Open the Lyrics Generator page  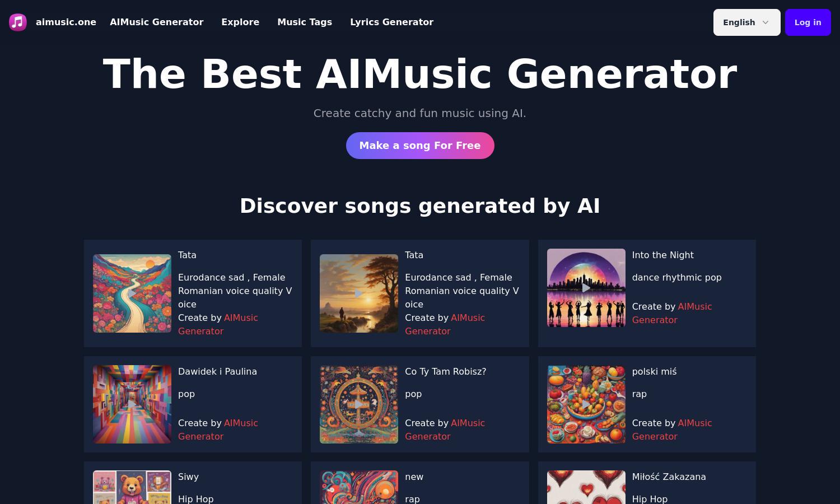point(391,22)
